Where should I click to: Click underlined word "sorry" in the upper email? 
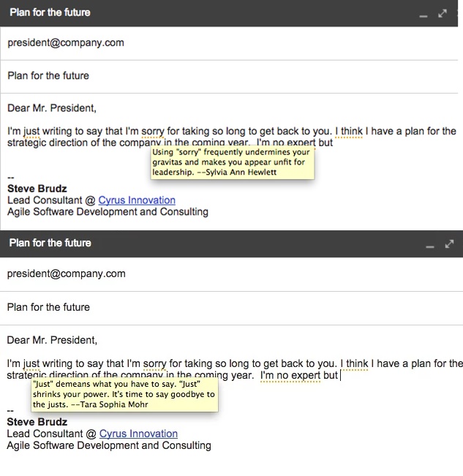[x=153, y=132]
